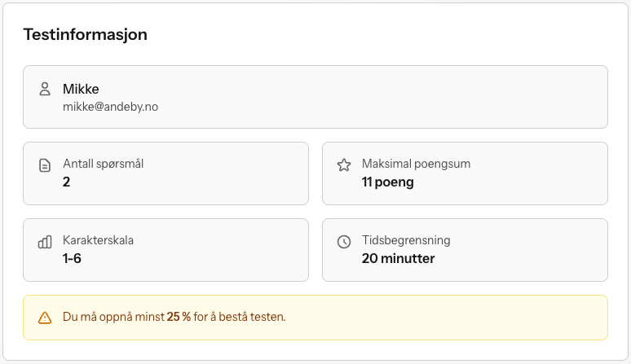The image size is (631, 364).
Task: Click the warning triangle icon
Action: (x=45, y=318)
